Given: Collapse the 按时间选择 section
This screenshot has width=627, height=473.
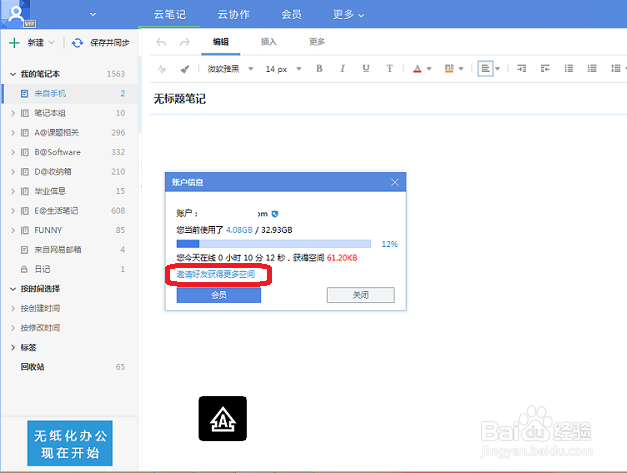Looking at the screenshot, I should point(13,289).
